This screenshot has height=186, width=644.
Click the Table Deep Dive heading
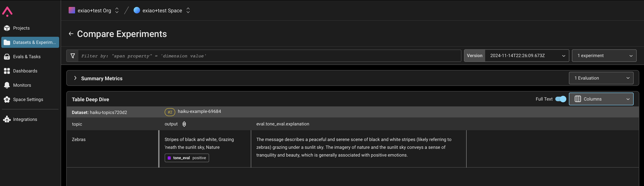click(90, 99)
